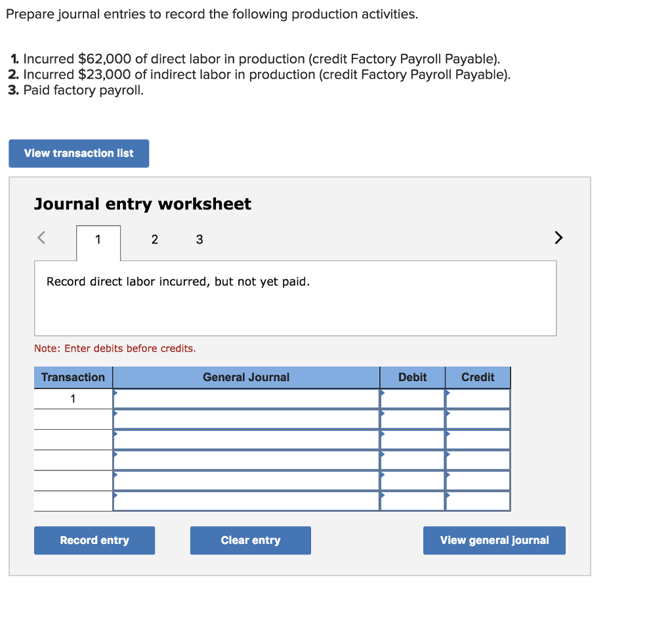
Task: Open General Journal account dropdown in fifth row
Action: pyautogui.click(x=246, y=481)
